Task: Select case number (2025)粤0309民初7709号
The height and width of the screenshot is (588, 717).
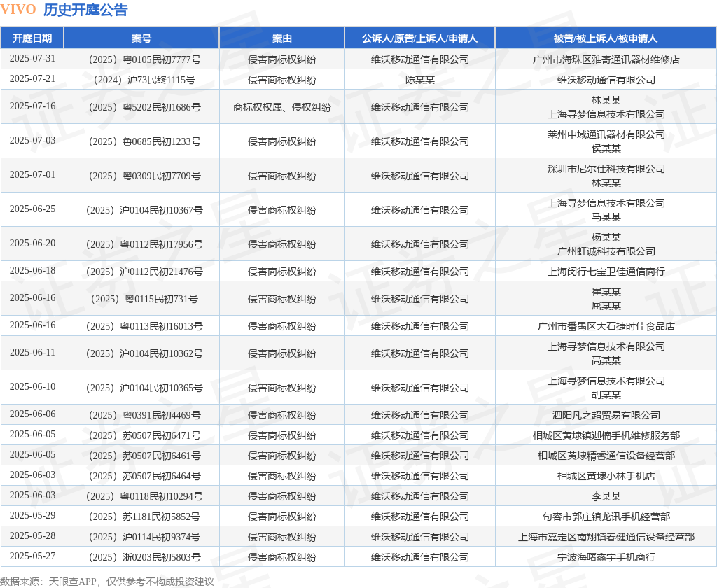Action: (144, 176)
